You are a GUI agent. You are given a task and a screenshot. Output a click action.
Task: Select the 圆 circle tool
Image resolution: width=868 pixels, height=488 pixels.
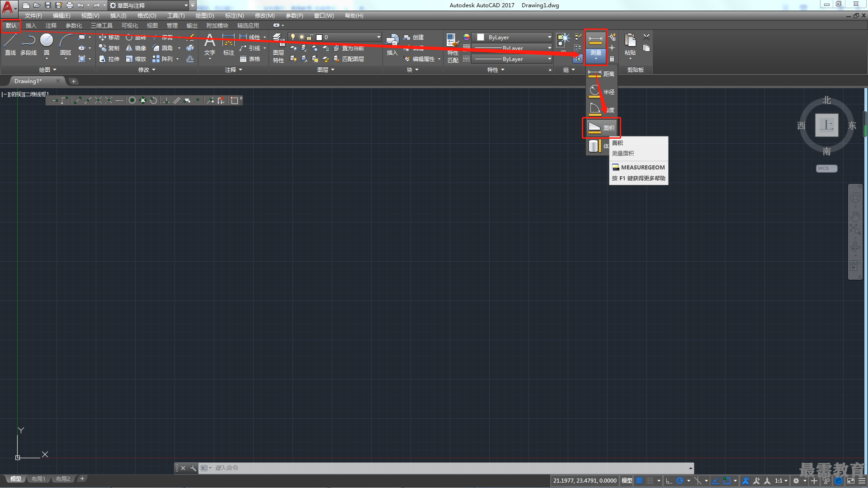[x=47, y=45]
